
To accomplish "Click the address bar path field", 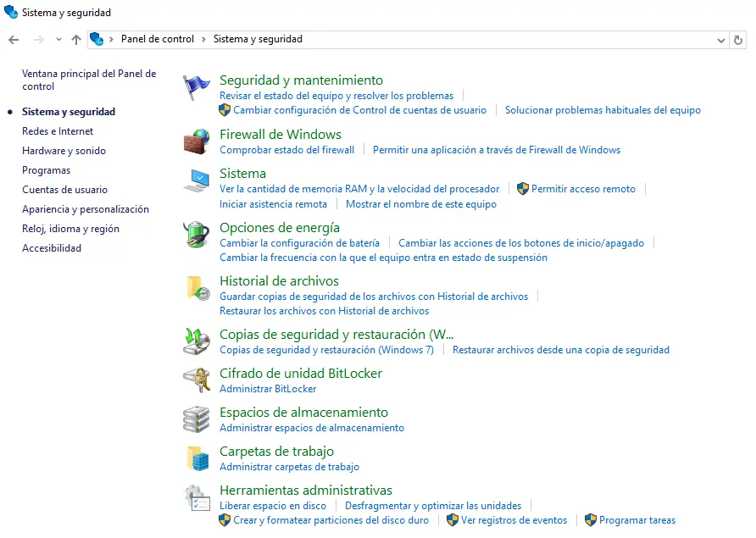I will [x=509, y=39].
